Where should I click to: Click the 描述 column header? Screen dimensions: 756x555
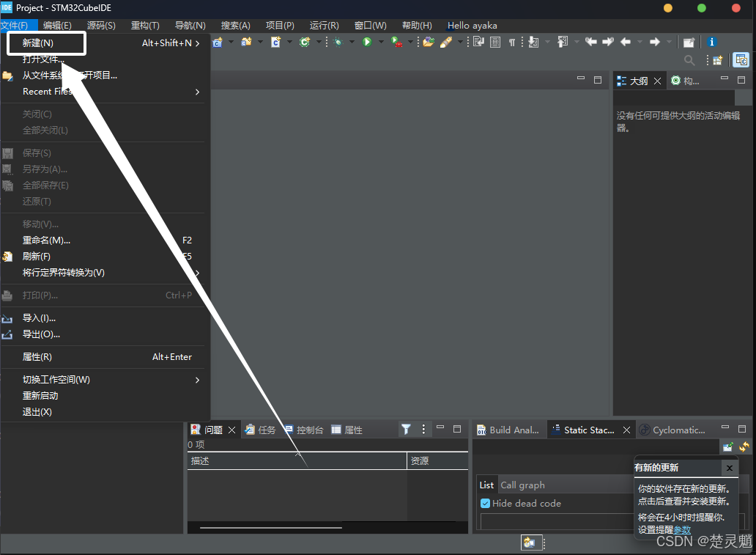tap(297, 461)
